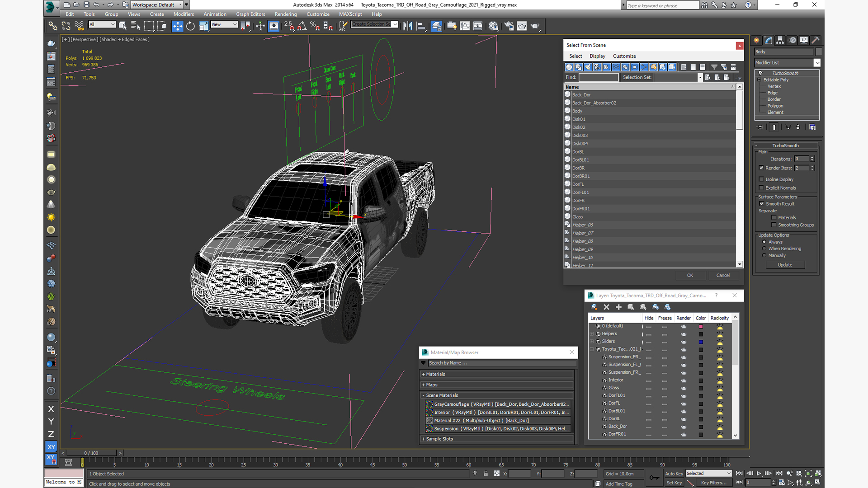Open the Material Editor from main toolbar

(493, 26)
